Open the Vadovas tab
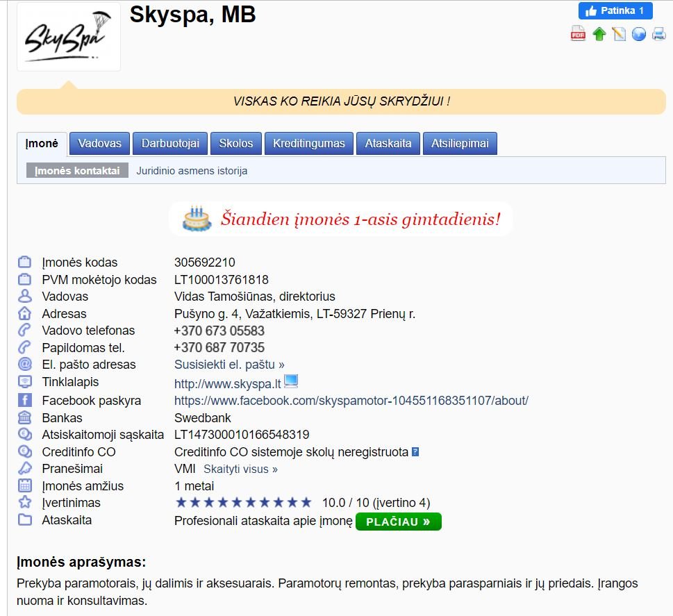Image resolution: width=673 pixels, height=616 pixels. pyautogui.click(x=99, y=143)
